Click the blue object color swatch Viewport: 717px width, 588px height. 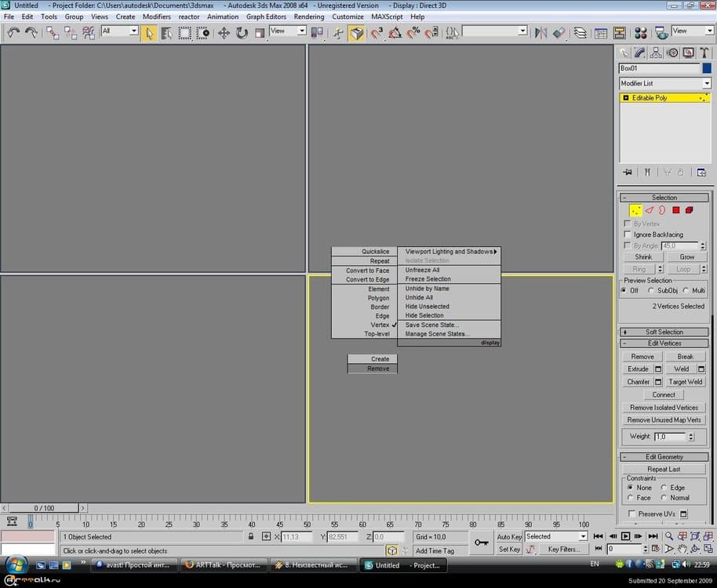(x=706, y=68)
